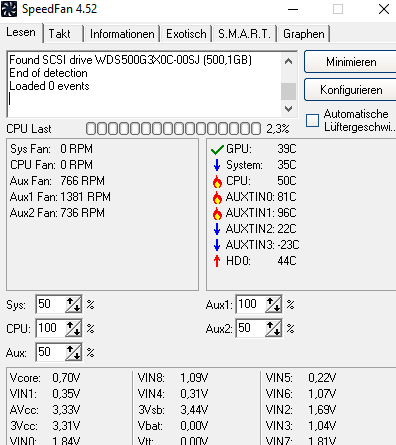Click the Aux fan speed spinner arrows

tap(74, 352)
